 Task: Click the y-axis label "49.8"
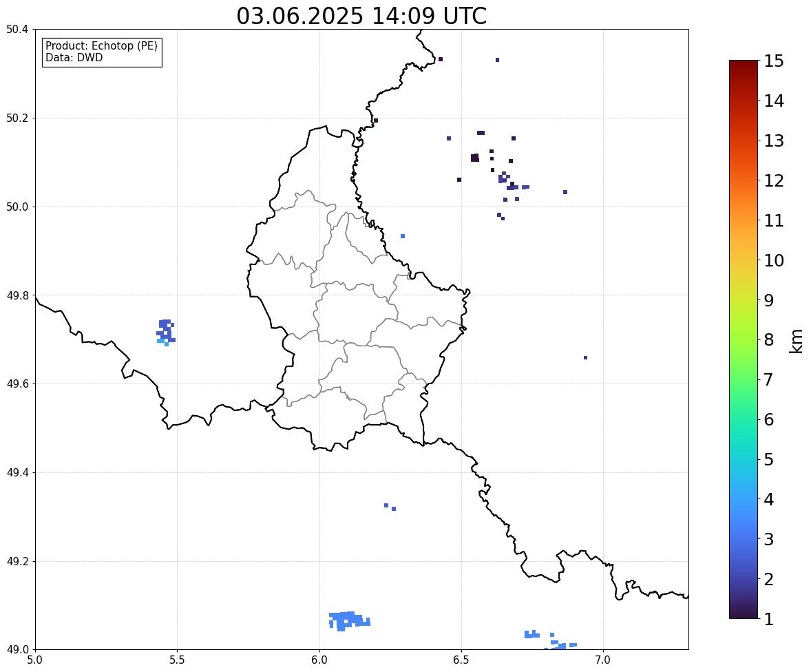pos(17,295)
